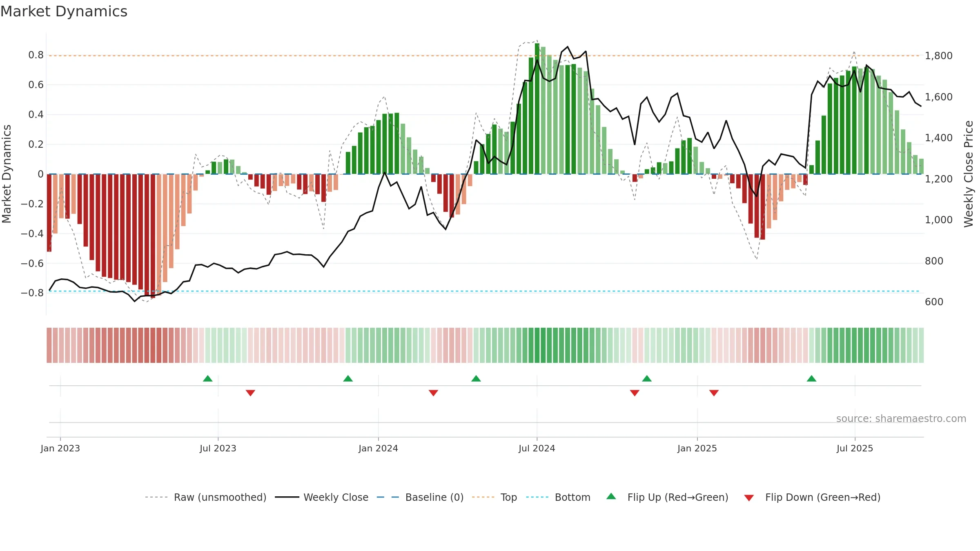
Task: Click the Jul 2023 x-axis label
Action: [x=218, y=448]
